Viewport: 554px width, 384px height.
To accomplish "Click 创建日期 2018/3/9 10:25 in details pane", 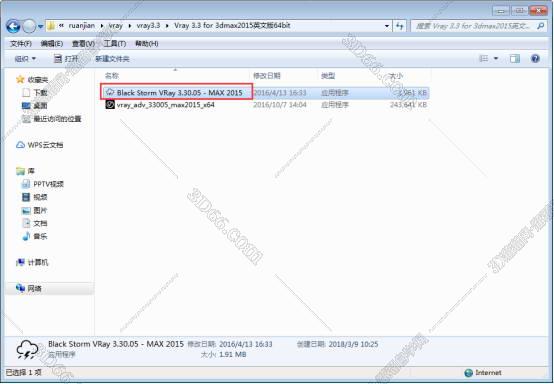I will point(337,344).
